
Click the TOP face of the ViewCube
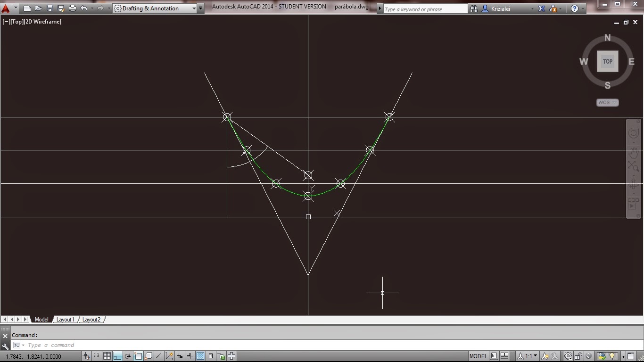pos(607,61)
